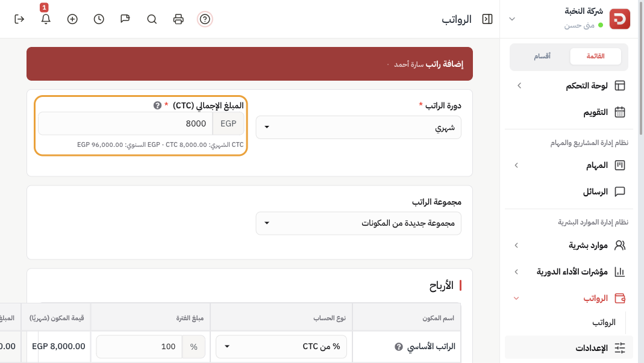
Task: Click the flag icon in toolbar
Action: (x=125, y=19)
